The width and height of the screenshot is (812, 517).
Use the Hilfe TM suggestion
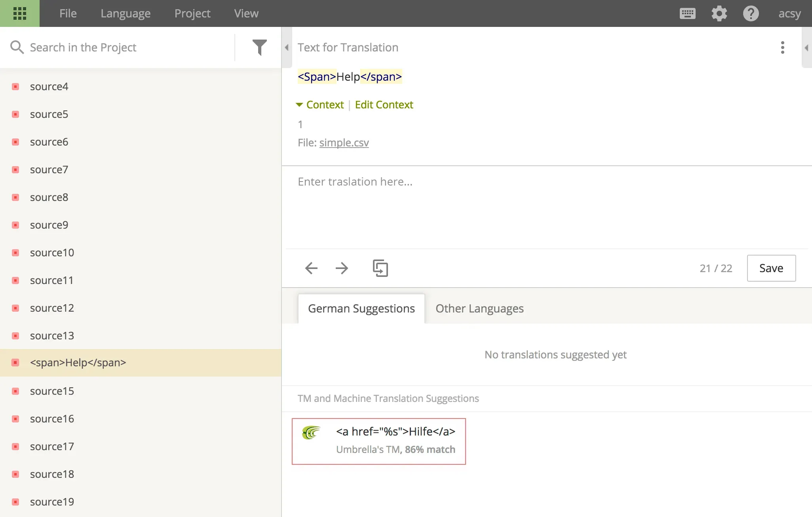coord(379,441)
